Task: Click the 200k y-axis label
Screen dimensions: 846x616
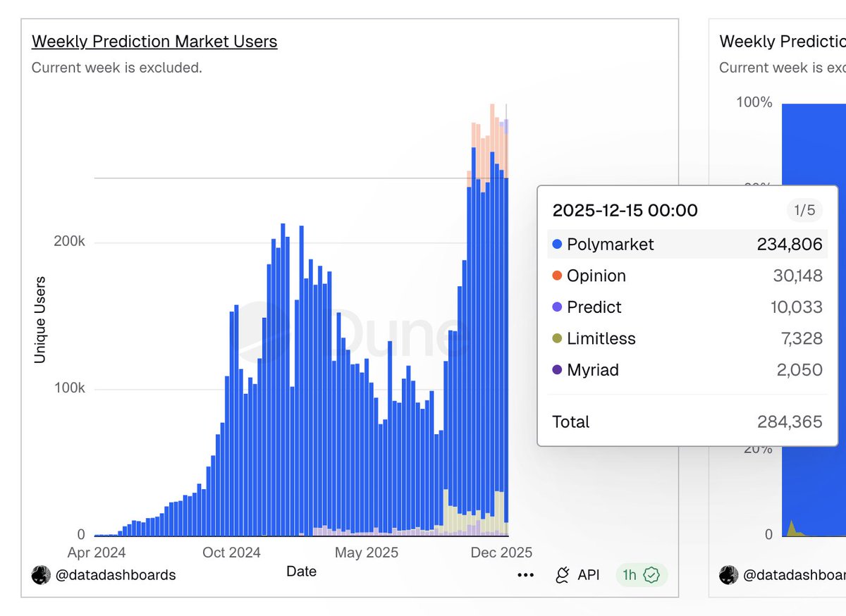Action: pyautogui.click(x=70, y=242)
